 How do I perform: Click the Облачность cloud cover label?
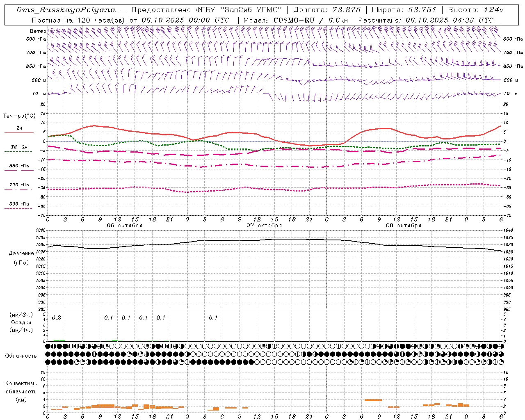[x=21, y=356]
